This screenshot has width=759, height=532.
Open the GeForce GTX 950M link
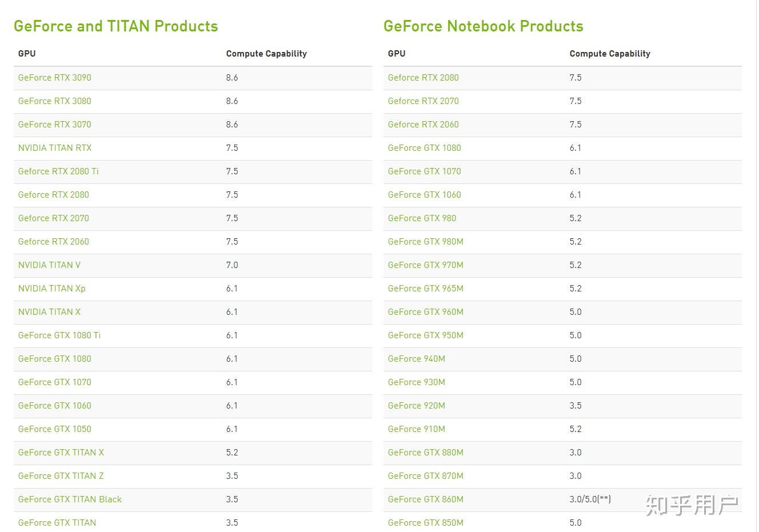[x=426, y=335]
